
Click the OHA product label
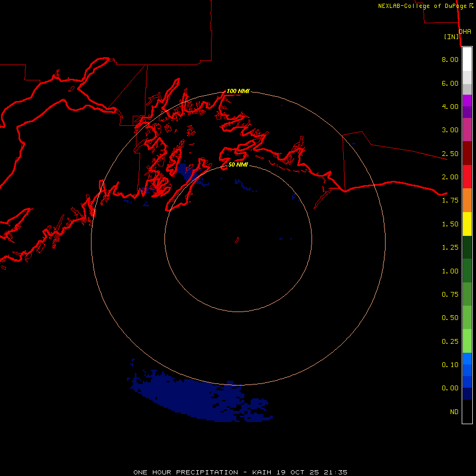pyautogui.click(x=465, y=31)
